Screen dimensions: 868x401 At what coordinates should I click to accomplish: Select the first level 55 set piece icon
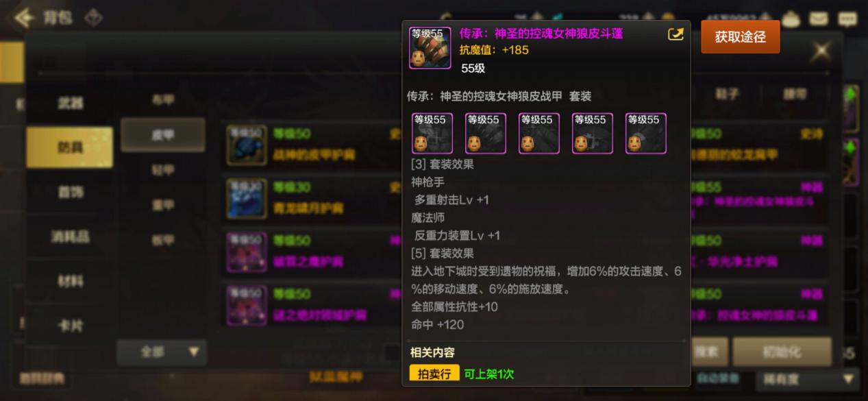point(432,134)
